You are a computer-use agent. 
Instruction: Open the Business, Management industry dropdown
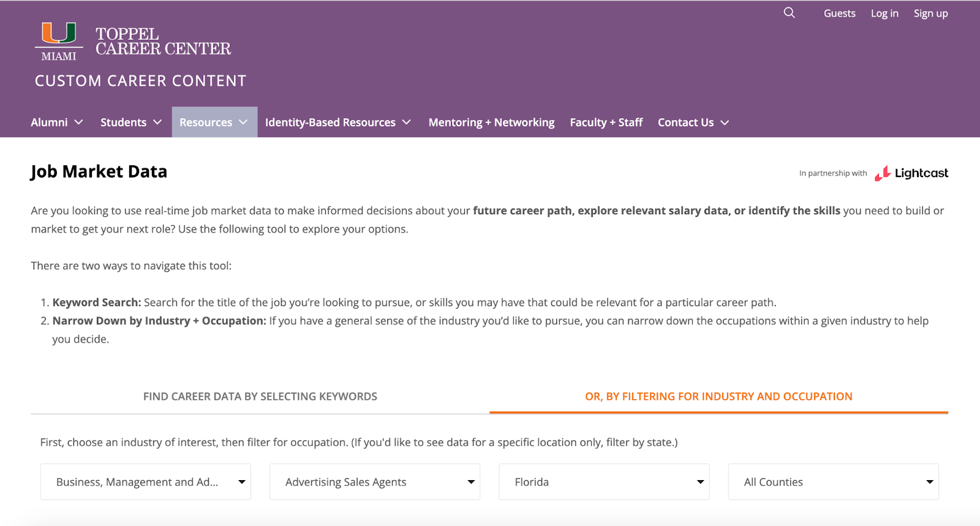pyautogui.click(x=146, y=482)
